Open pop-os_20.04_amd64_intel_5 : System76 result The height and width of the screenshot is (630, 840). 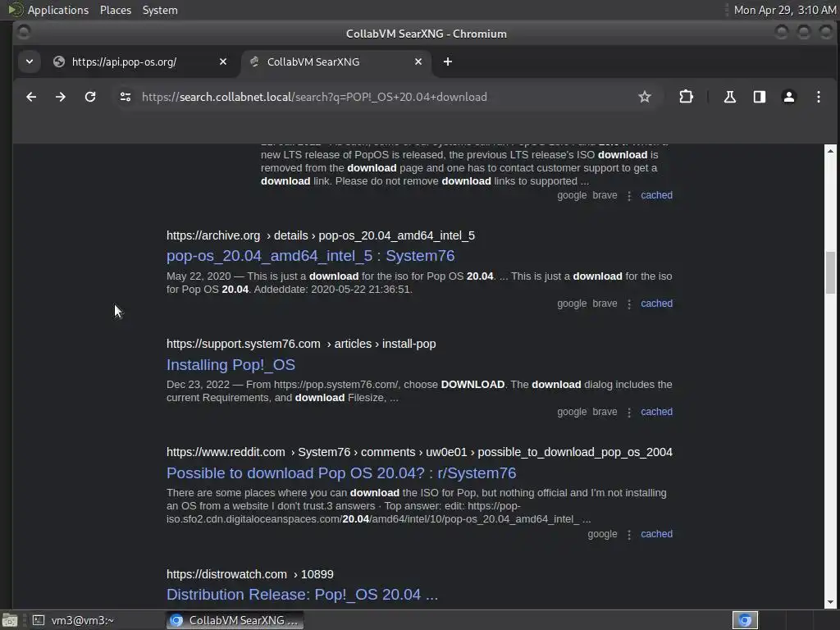pos(310,256)
